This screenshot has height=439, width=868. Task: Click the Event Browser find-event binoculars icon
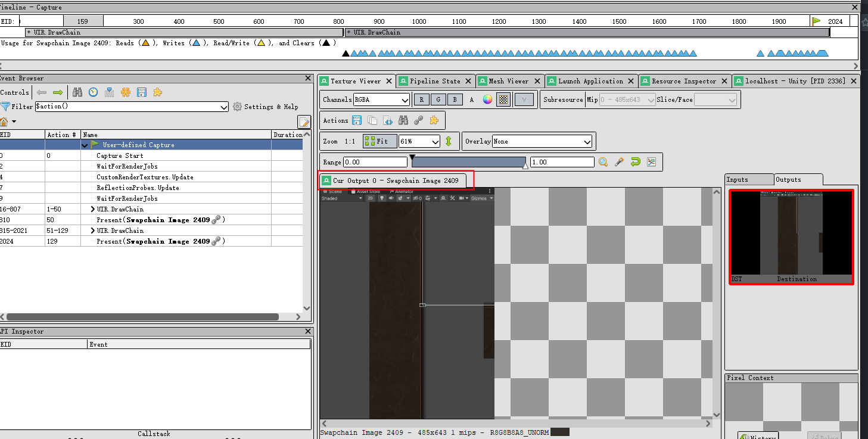(76, 92)
